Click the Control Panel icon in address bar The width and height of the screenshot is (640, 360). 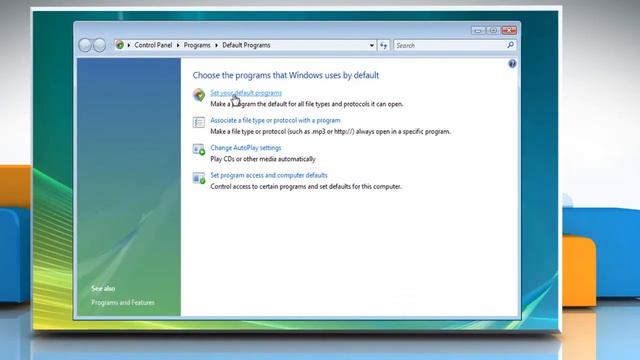click(x=120, y=45)
